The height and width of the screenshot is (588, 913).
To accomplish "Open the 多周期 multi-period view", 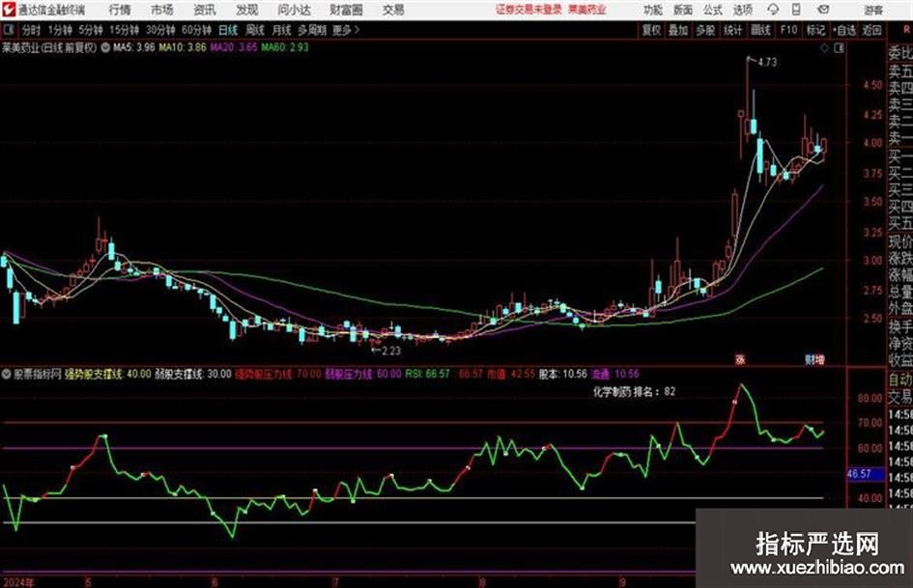I will [x=312, y=30].
